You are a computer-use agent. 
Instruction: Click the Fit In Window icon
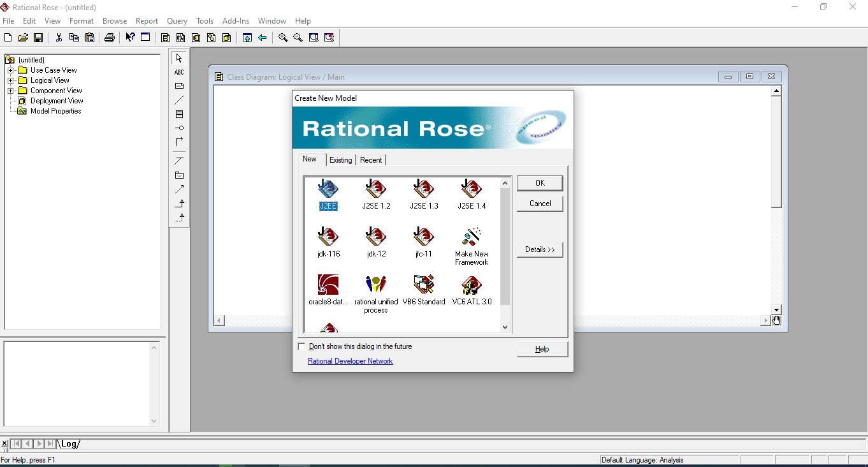coord(314,38)
